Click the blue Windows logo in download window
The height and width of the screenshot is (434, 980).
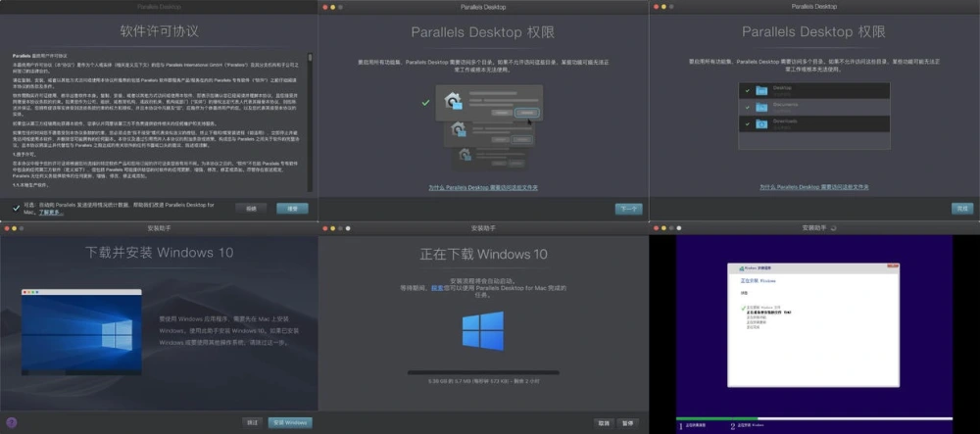[483, 331]
